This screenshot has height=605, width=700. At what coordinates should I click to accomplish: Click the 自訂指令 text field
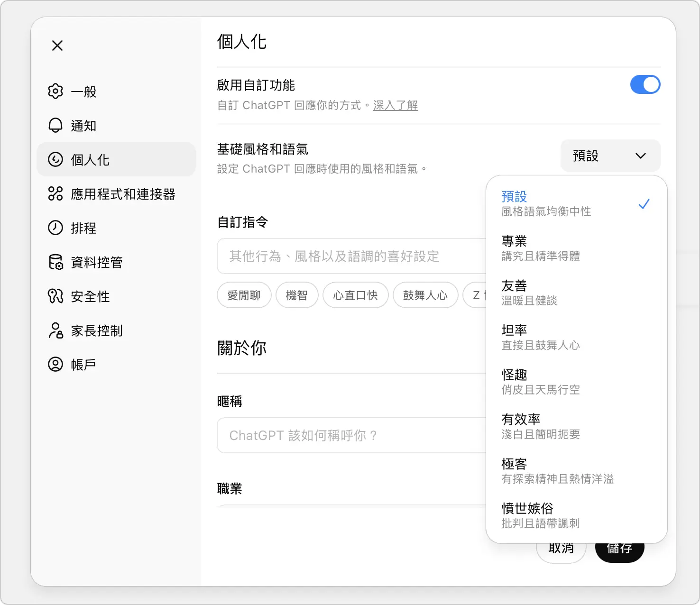tap(351, 256)
